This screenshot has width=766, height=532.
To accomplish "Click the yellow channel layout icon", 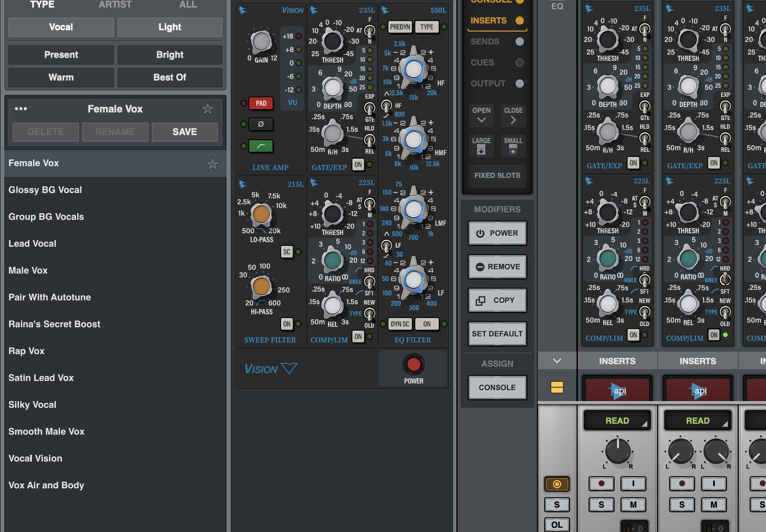I will (x=557, y=387).
